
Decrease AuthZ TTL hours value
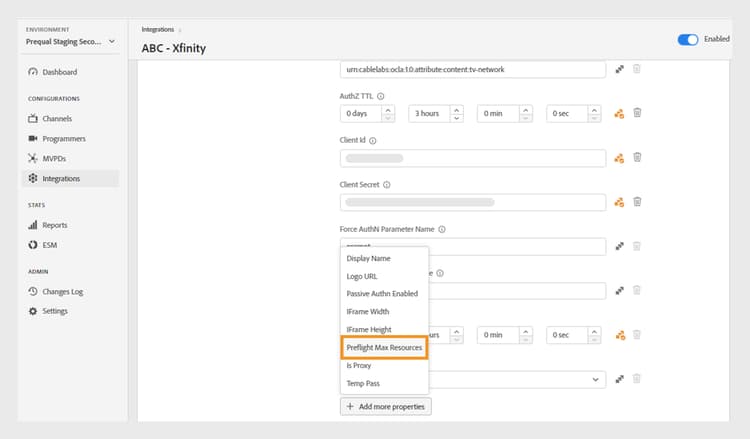457,118
